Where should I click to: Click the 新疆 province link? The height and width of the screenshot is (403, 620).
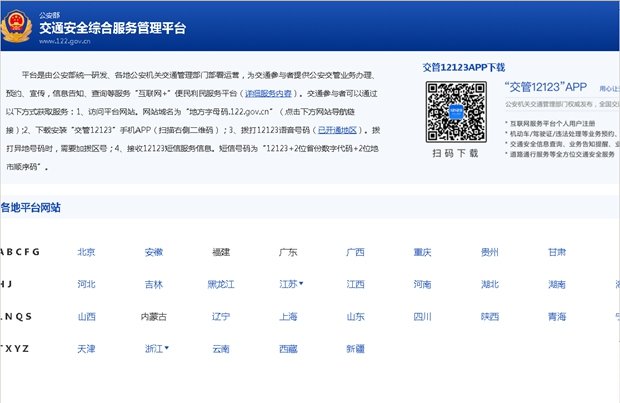(x=355, y=349)
